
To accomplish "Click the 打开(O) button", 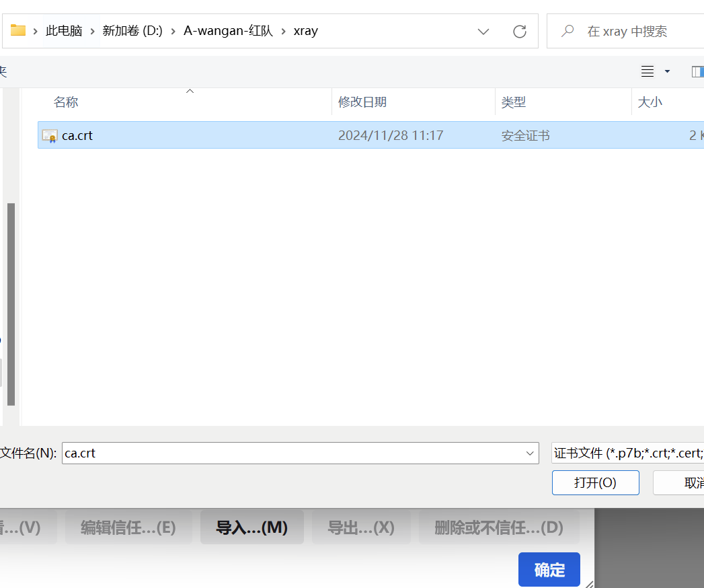I will (595, 483).
